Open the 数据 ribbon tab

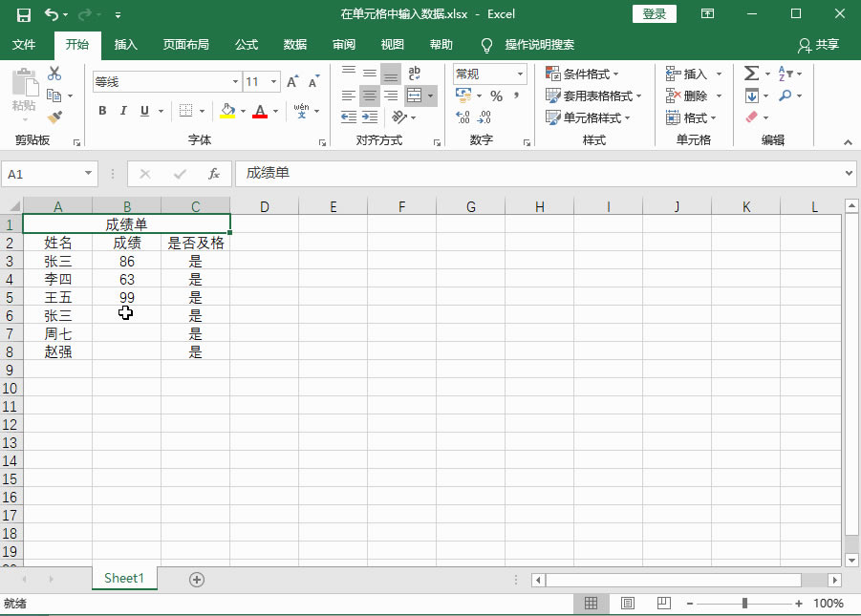(x=294, y=45)
